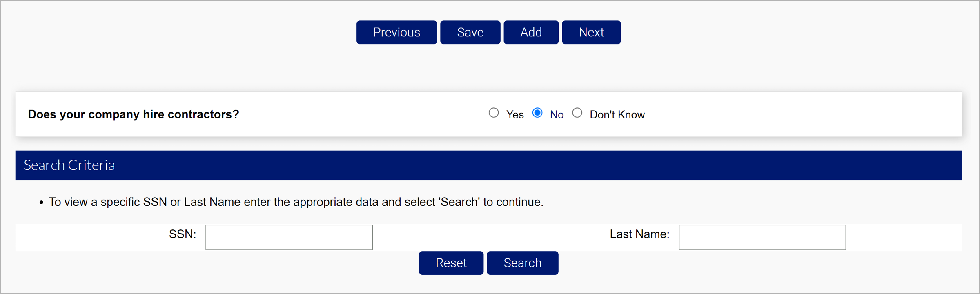
Task: Click the Previous button
Action: tap(396, 32)
